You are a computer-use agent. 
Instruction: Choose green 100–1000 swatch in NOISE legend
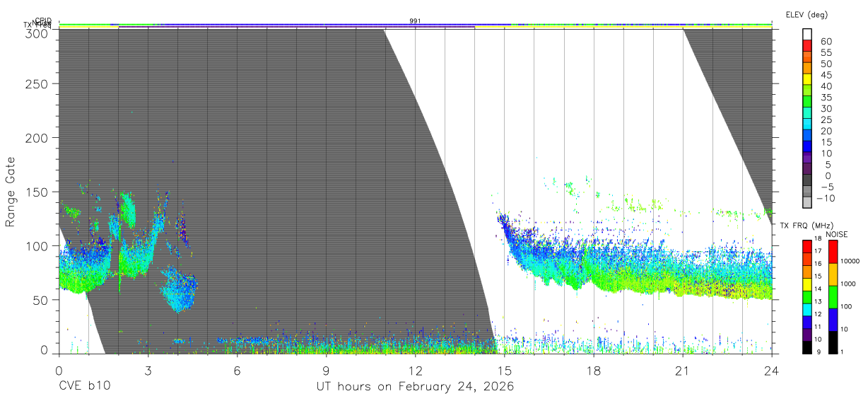pyautogui.click(x=832, y=297)
